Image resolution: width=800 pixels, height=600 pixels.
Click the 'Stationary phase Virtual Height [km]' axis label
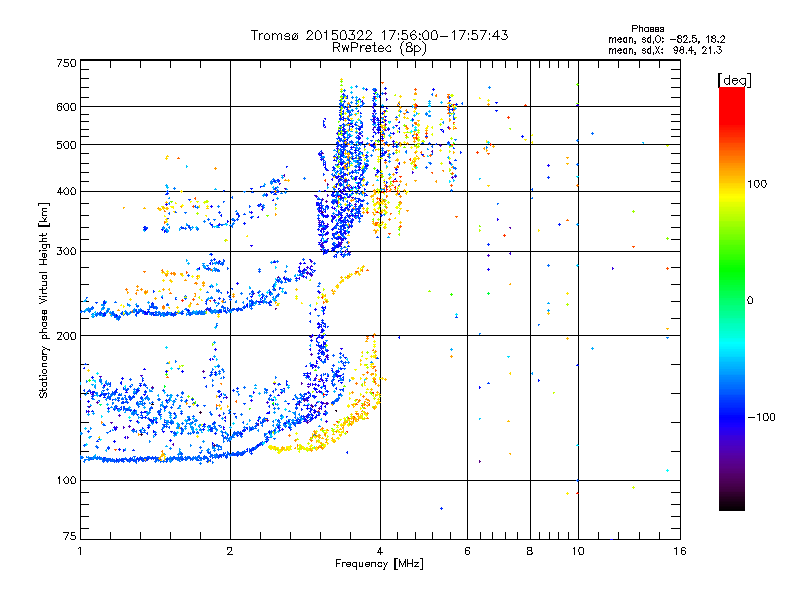44,300
